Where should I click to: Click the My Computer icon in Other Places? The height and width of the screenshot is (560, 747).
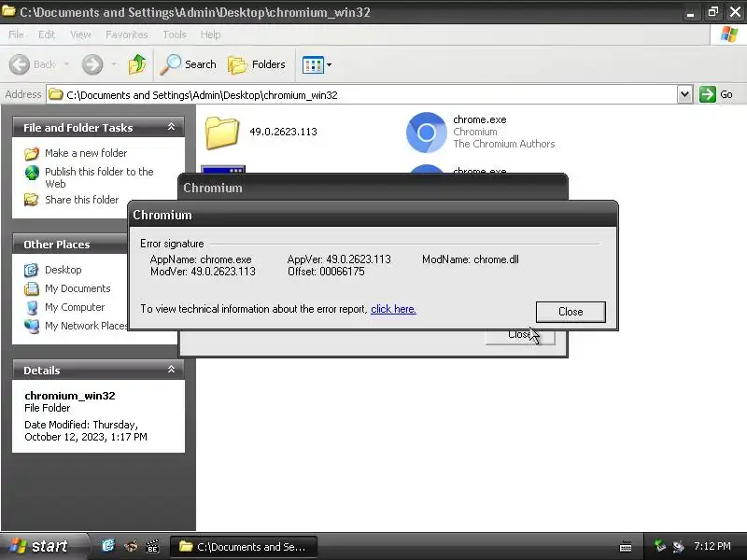[x=32, y=308]
